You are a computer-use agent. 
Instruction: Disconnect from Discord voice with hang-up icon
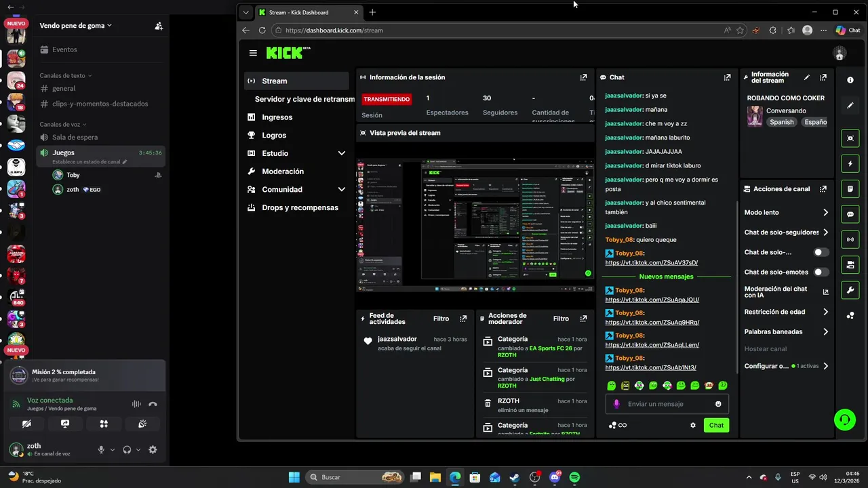(x=153, y=404)
